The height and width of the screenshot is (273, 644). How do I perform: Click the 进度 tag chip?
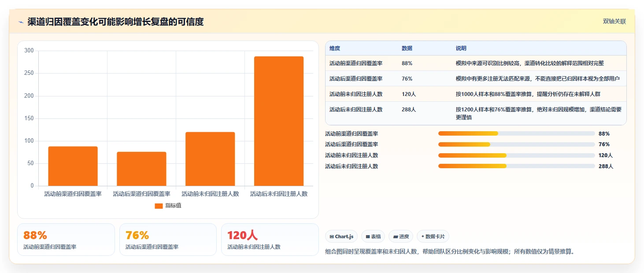(401, 236)
